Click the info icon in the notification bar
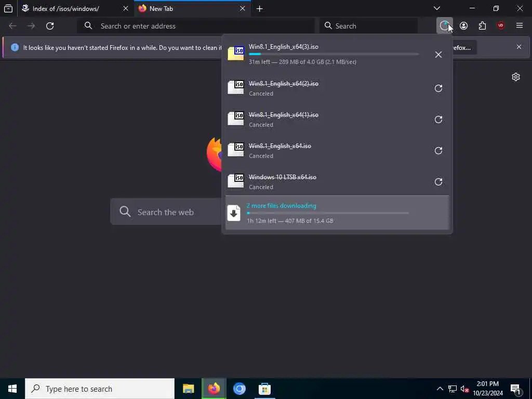The width and height of the screenshot is (532, 399). pos(15,47)
